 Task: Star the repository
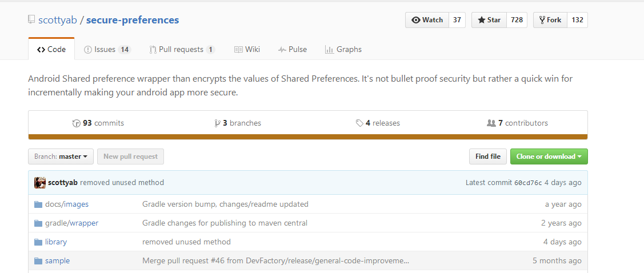[x=489, y=20]
